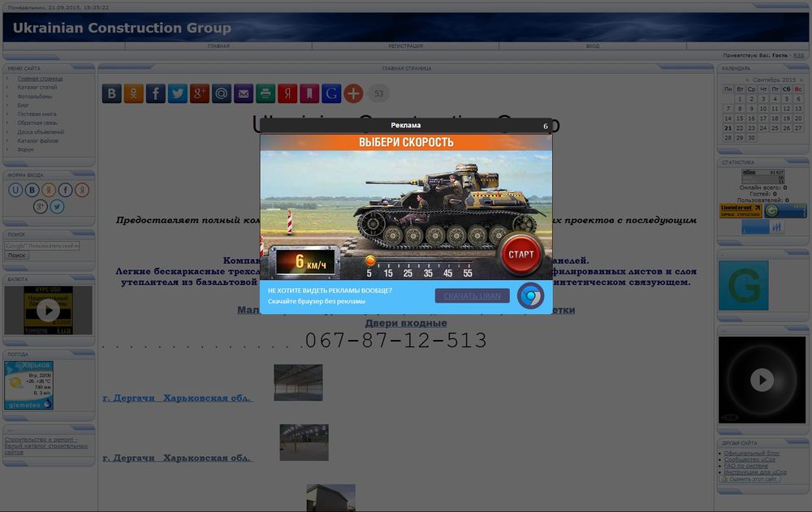Open second warehouse interior thumbnail
The height and width of the screenshot is (512, 812).
pos(304,443)
